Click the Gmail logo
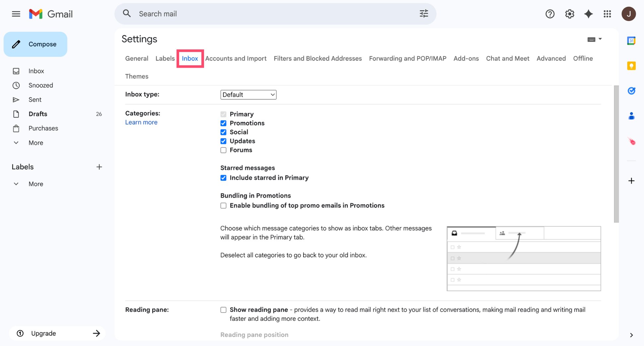 [x=51, y=14]
